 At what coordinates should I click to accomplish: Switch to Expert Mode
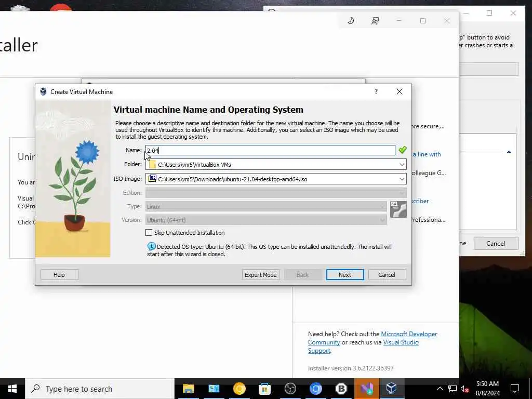click(261, 274)
